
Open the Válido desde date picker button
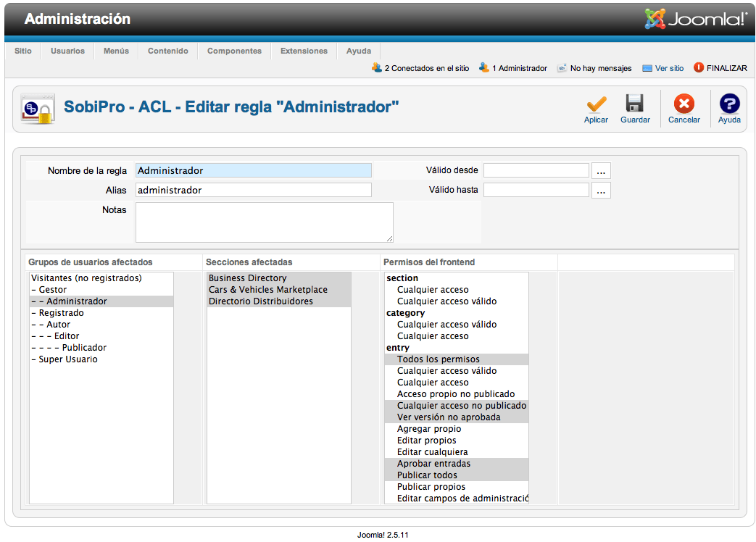pyautogui.click(x=601, y=170)
